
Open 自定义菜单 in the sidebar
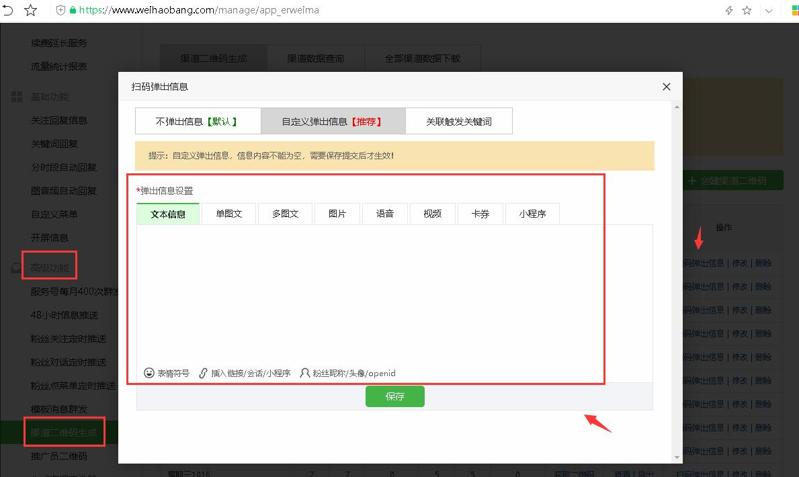point(54,214)
